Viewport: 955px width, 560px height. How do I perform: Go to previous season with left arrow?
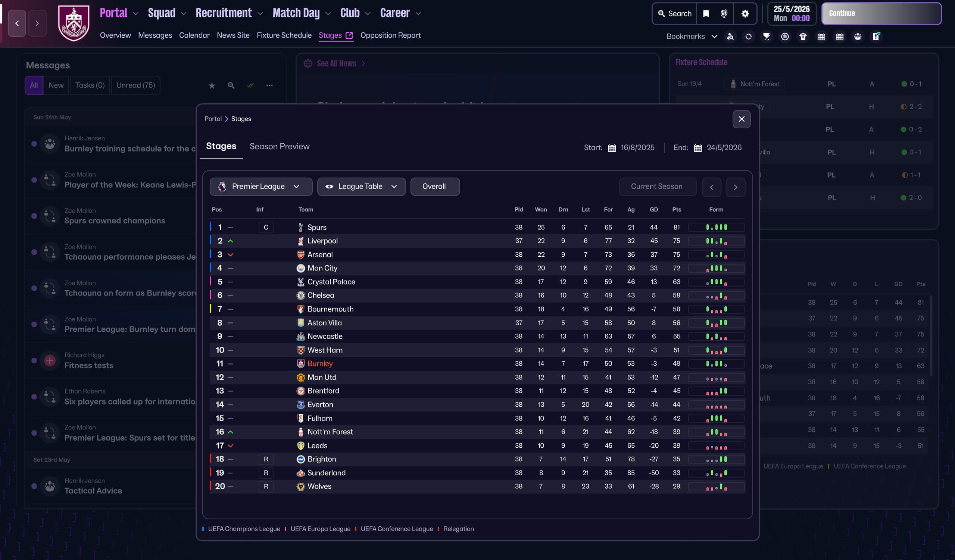point(711,187)
